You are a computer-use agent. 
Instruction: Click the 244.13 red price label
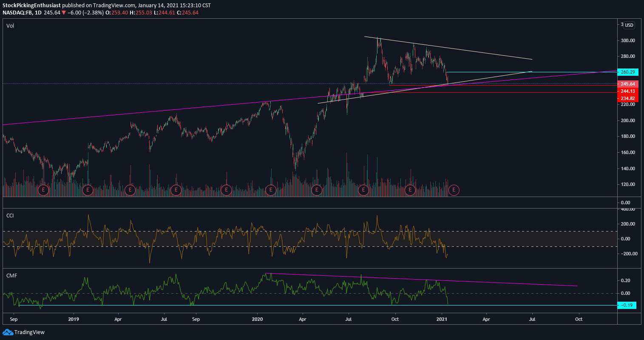[628, 91]
